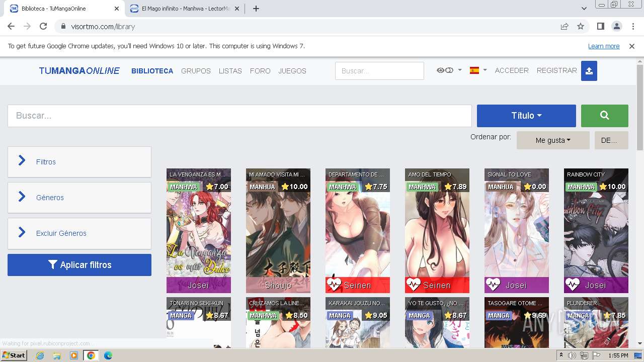Open the BIBLIOTECA nav item
644x362 pixels.
152,71
